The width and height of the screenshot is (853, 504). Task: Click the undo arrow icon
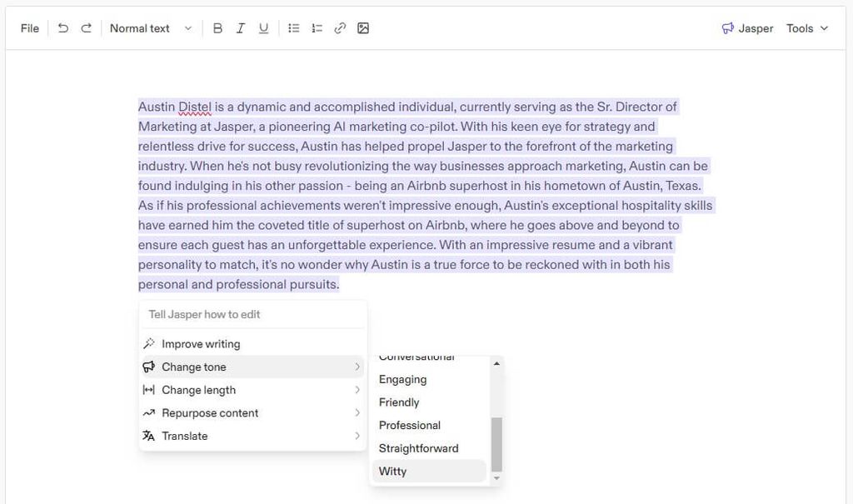point(63,28)
